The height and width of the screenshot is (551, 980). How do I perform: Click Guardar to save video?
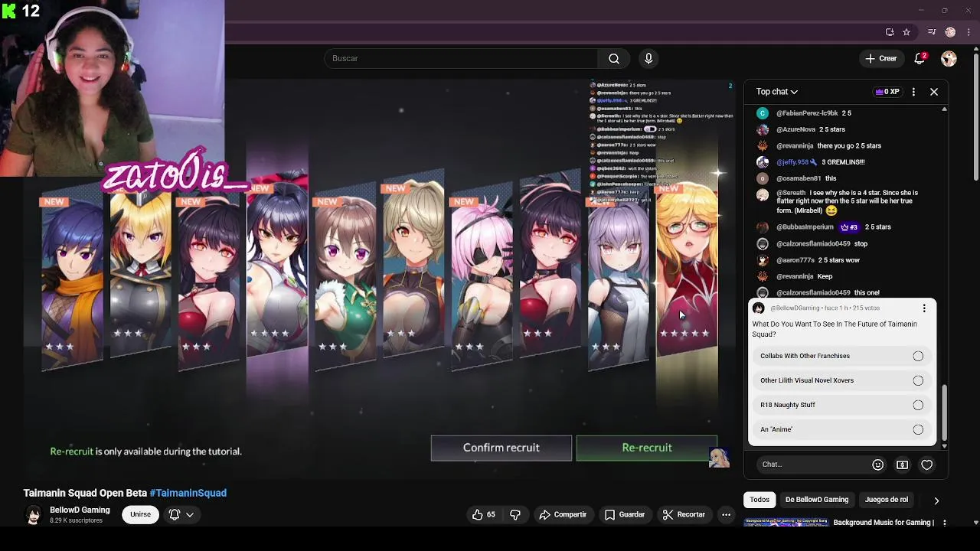click(x=625, y=515)
